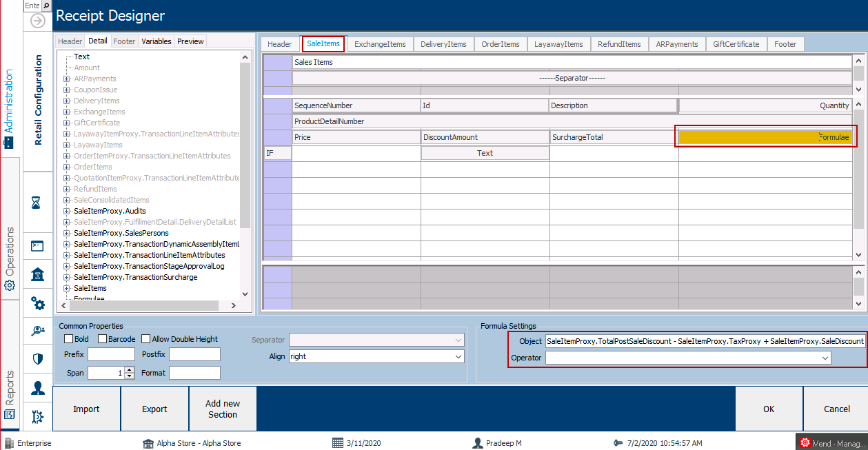The width and height of the screenshot is (868, 450).
Task: Open the Administration side tab
Action: [x=10, y=108]
